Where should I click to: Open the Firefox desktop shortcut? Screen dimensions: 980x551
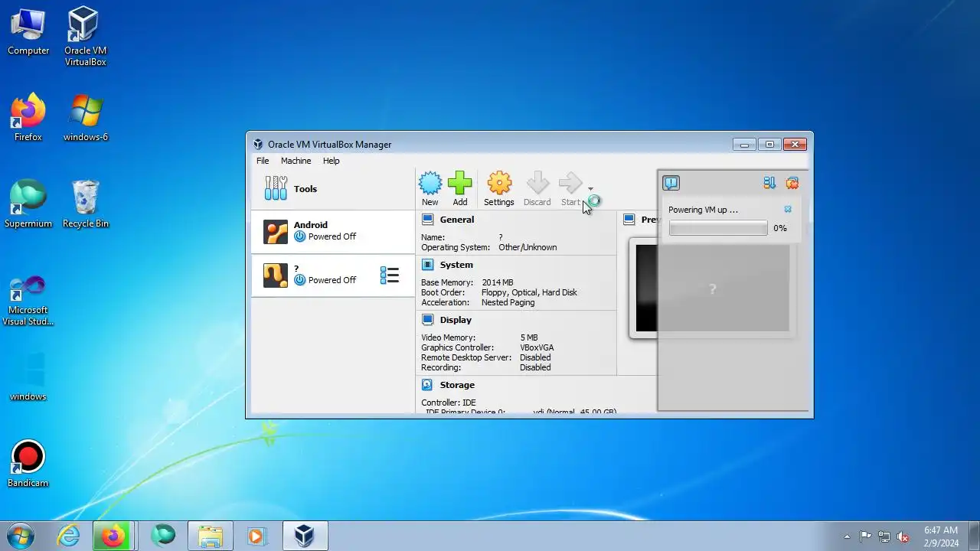pos(28,117)
